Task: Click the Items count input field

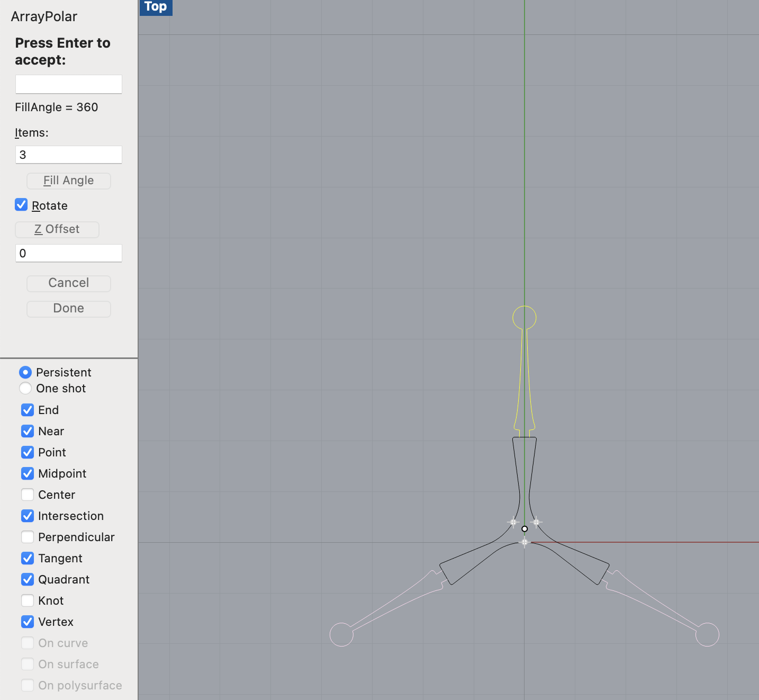Action: [68, 155]
